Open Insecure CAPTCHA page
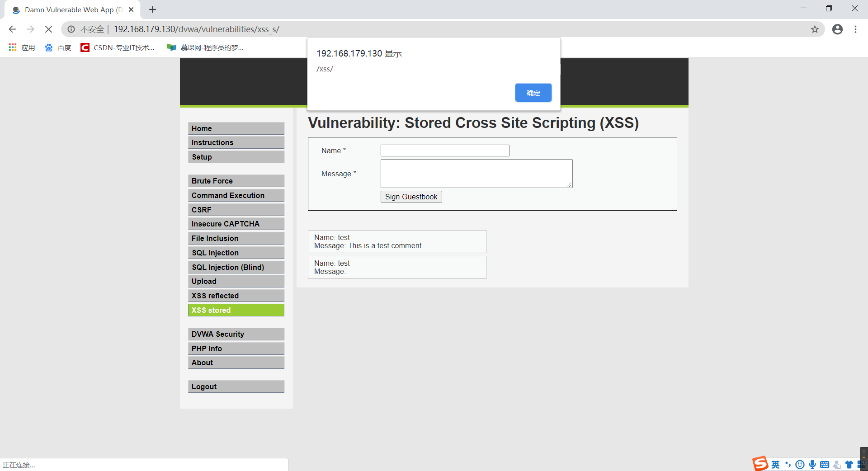The image size is (868, 471). coord(236,224)
